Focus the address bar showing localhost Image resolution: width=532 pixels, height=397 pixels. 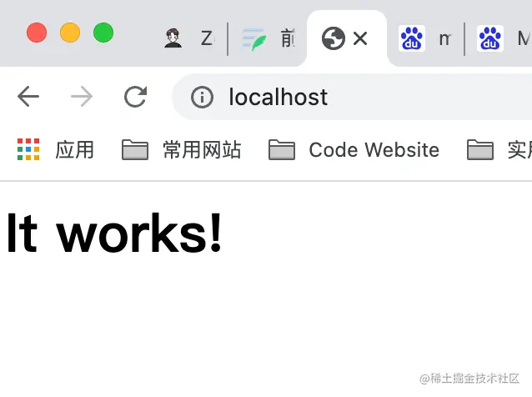353,97
